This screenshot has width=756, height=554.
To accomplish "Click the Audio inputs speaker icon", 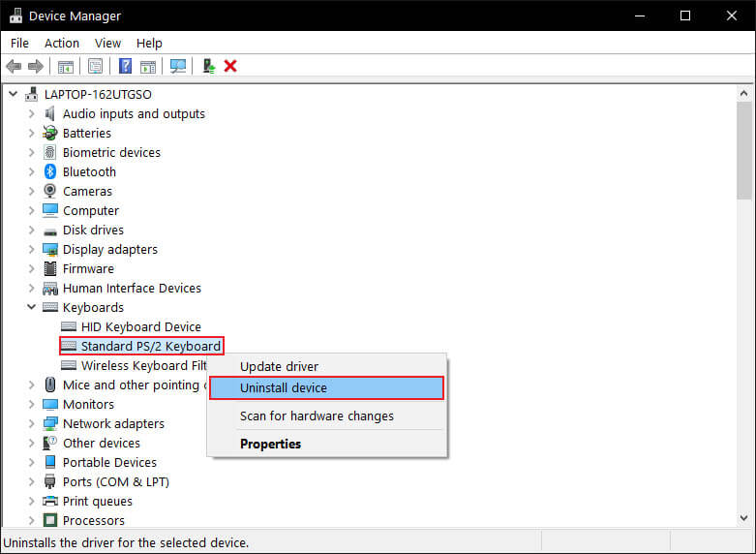I will [50, 114].
